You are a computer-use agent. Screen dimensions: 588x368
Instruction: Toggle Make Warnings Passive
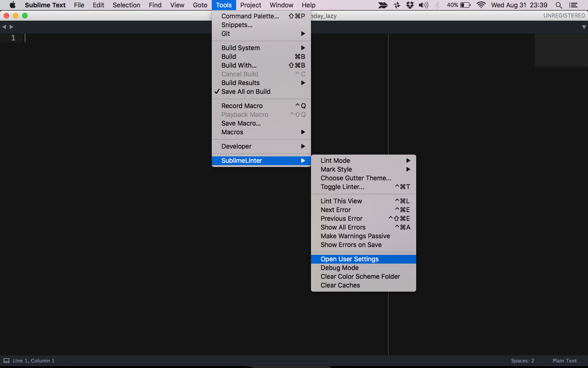(x=363, y=236)
